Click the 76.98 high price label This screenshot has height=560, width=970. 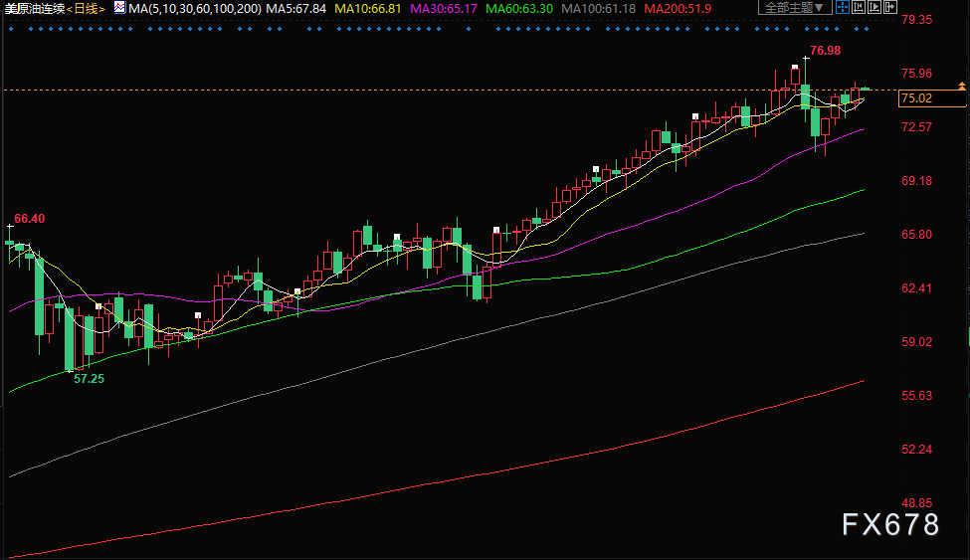coord(825,51)
